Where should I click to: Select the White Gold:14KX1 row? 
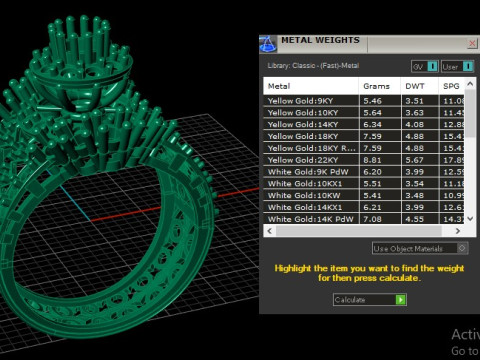pyautogui.click(x=364, y=207)
